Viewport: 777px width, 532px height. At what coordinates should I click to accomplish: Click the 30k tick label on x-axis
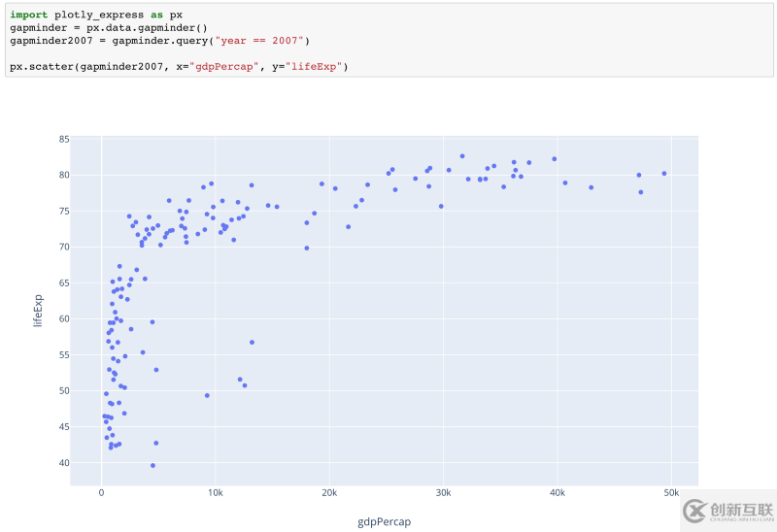point(443,493)
